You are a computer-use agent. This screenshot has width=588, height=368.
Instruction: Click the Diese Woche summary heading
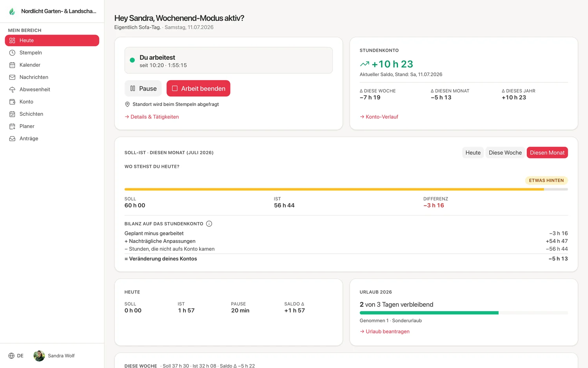tap(141, 366)
